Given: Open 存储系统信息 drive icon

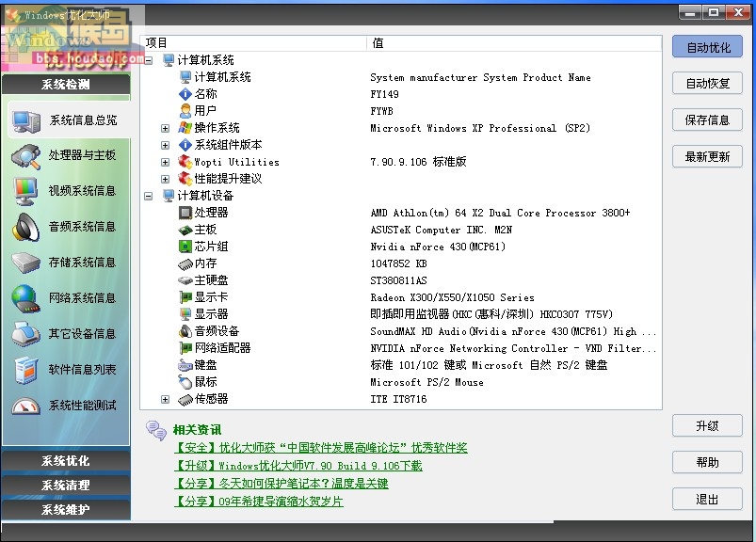Looking at the screenshot, I should tap(26, 263).
